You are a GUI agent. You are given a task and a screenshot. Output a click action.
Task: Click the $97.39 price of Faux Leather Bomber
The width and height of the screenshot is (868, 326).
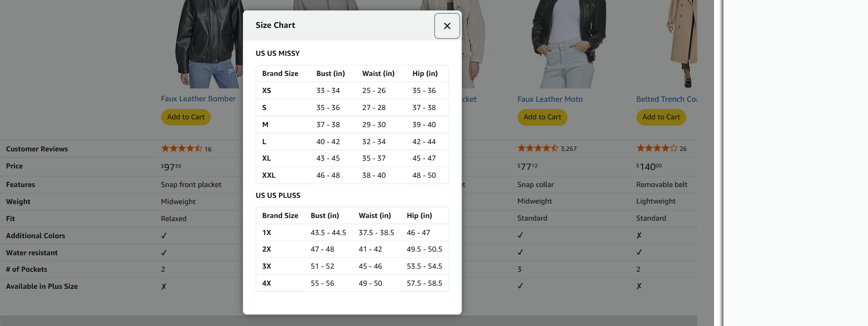(171, 166)
